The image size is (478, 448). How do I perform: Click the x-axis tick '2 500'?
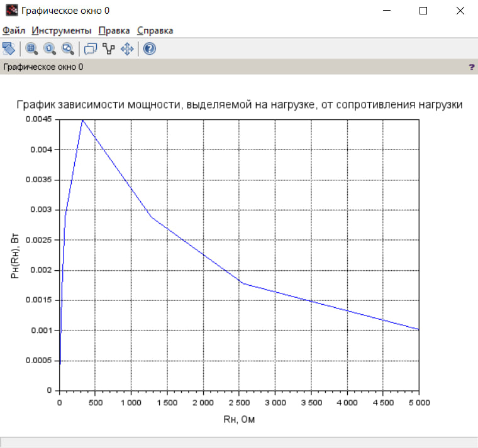coord(239,403)
